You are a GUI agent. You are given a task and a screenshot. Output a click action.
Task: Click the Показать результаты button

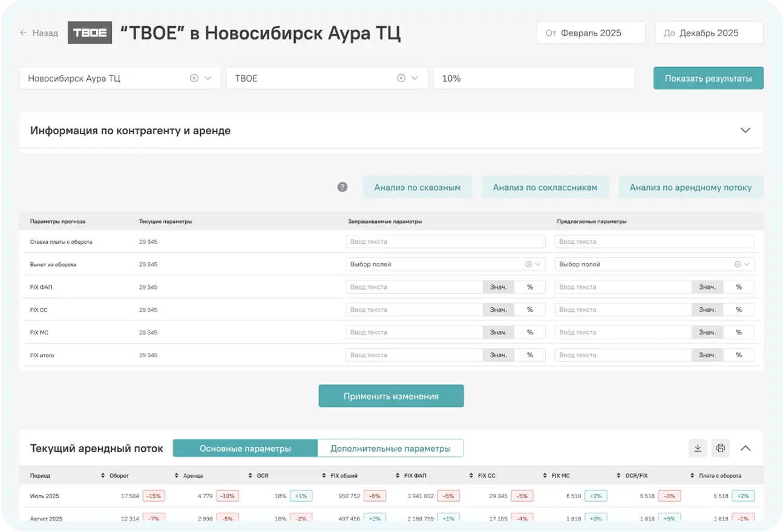click(x=708, y=78)
